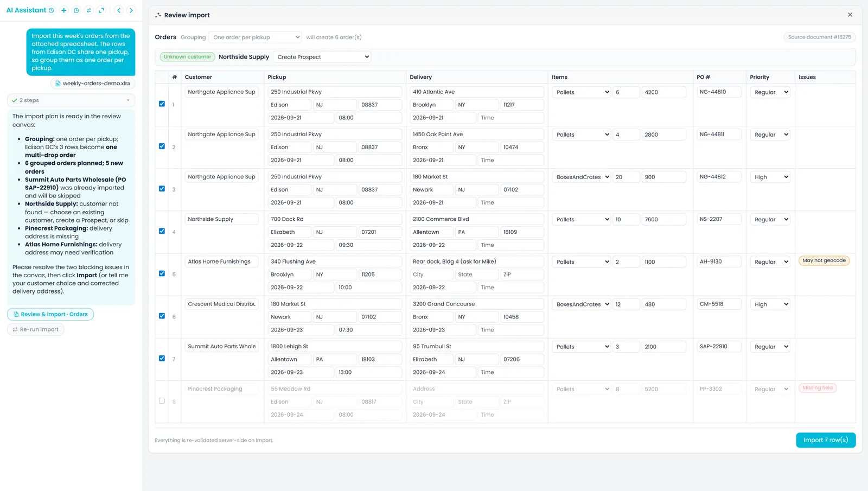Click pickup time 09:30 field
The height and width of the screenshot is (491, 868).
coord(368,245)
